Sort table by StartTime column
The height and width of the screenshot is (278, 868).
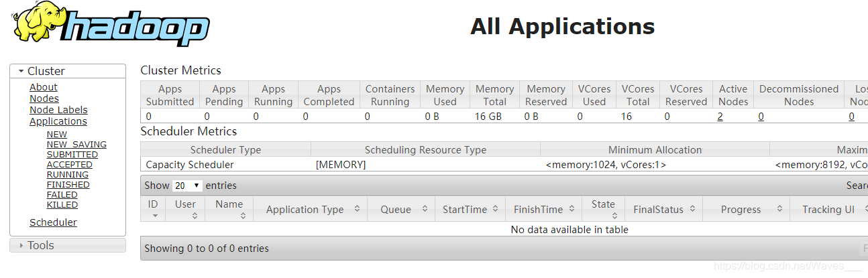[x=470, y=209]
